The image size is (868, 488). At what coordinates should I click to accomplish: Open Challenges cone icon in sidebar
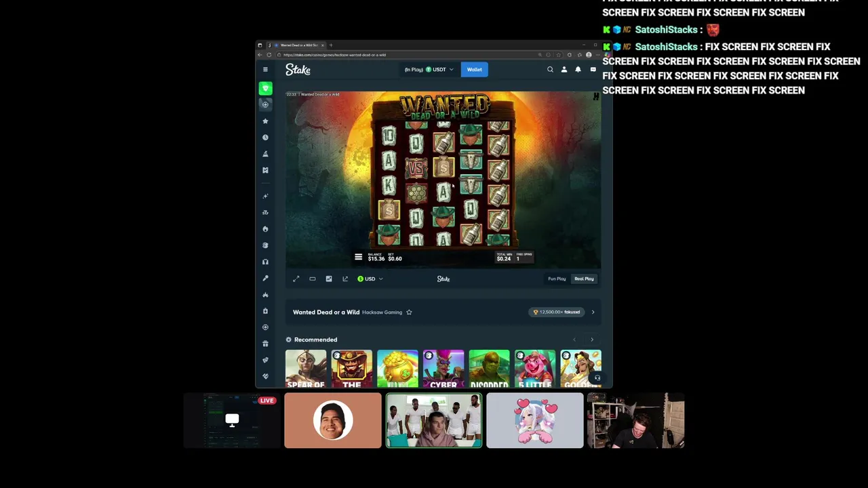(x=265, y=154)
